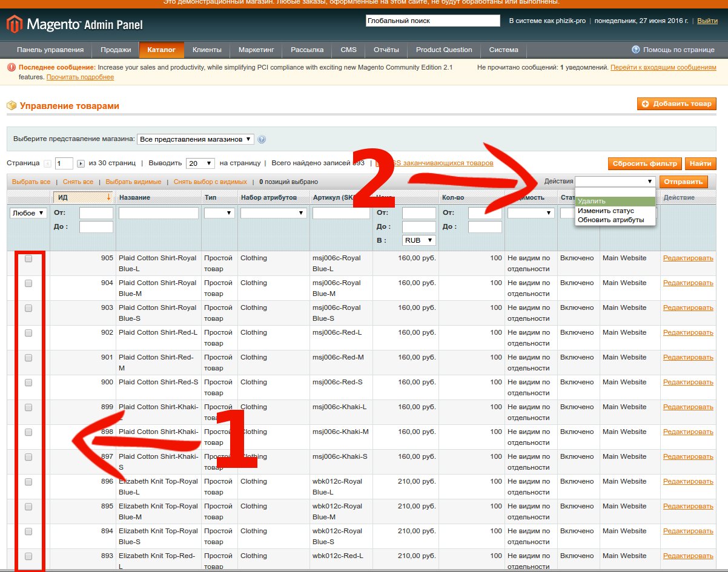This screenshot has height=572, width=728.
Task: Open the Рассылка menu
Action: (307, 50)
